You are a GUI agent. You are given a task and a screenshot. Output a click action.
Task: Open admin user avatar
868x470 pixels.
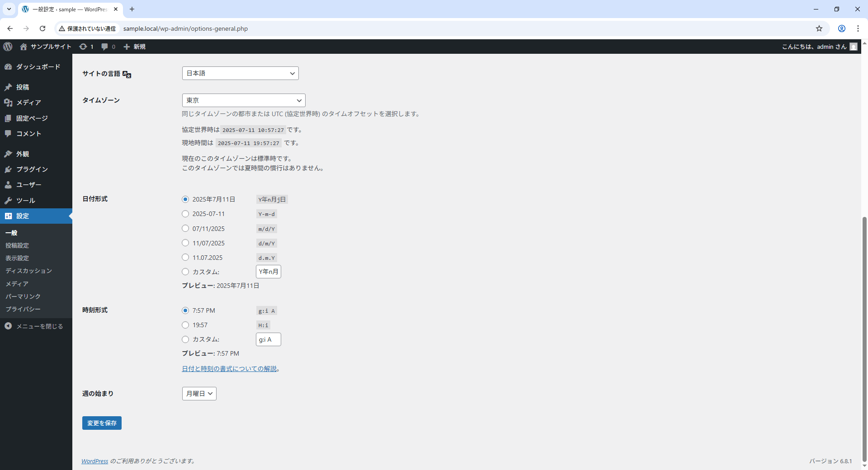[x=854, y=47]
